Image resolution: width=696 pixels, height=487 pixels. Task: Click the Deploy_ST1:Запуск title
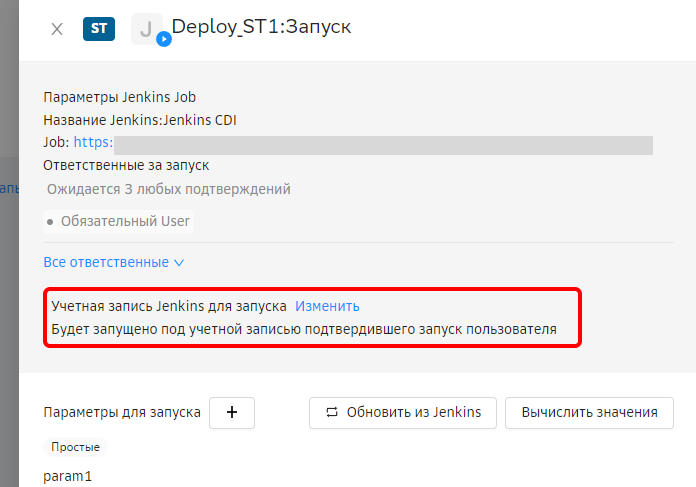coord(261,27)
